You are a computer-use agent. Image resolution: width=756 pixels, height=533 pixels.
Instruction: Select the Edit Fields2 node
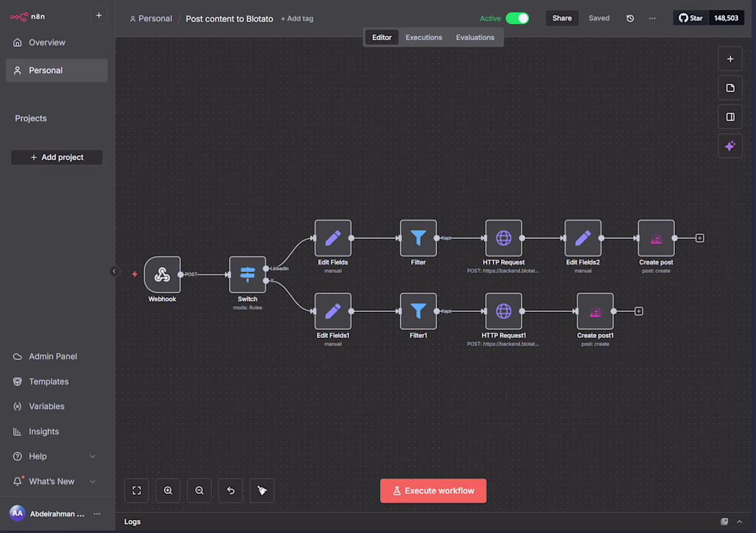click(582, 238)
